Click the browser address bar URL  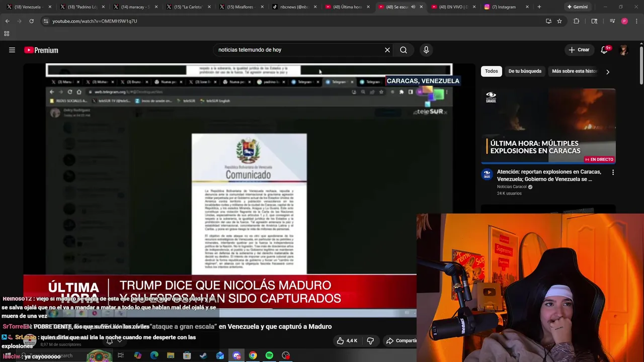[95, 21]
